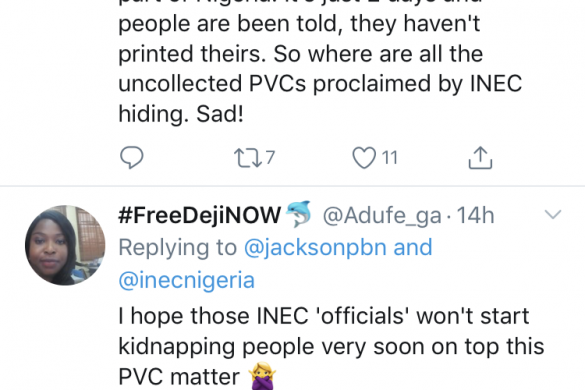Expand the tweet options chevron beside 14h
Screen dimensions: 585x390
553,214
